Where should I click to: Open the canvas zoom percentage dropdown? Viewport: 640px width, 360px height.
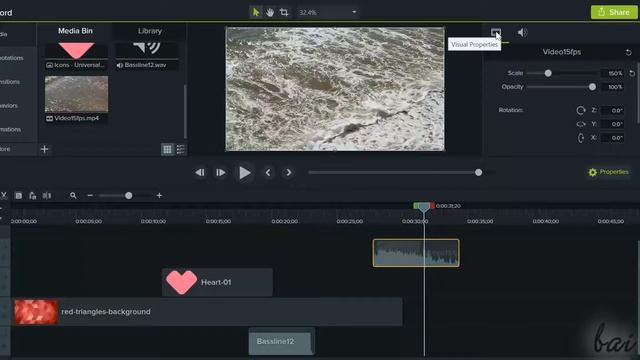[328, 12]
